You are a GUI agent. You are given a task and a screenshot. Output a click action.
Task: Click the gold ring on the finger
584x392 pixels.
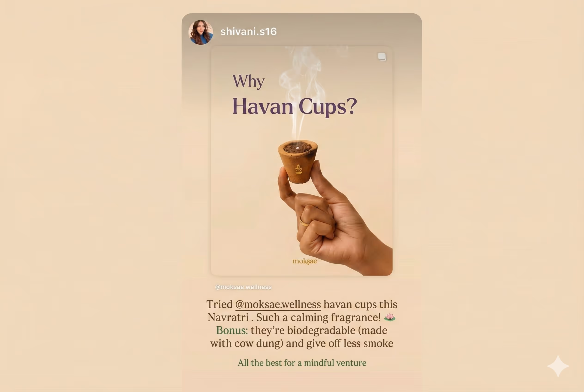303,222
